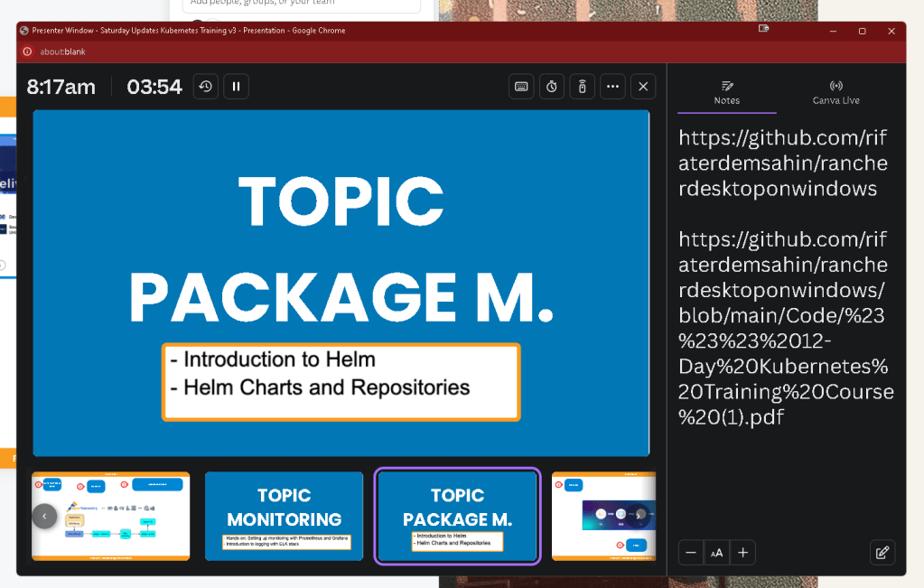This screenshot has height=588, width=924.
Task: Click the site info icon beside about:blank
Action: (27, 51)
